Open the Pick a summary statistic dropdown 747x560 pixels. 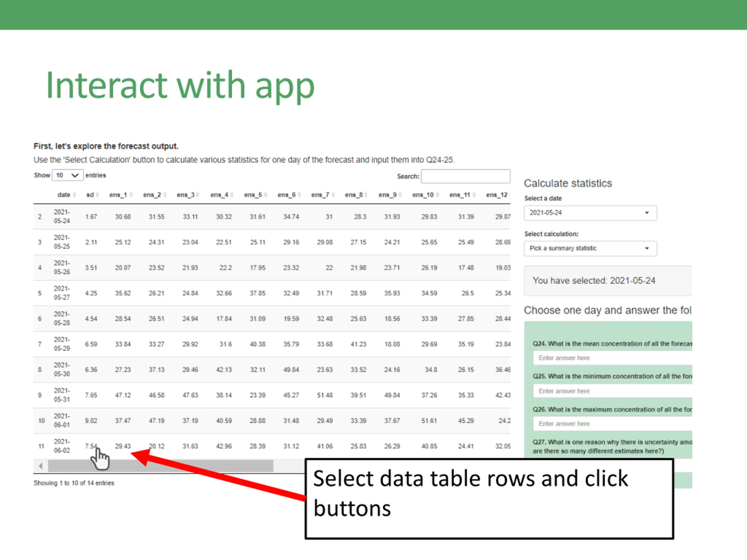[x=590, y=249]
